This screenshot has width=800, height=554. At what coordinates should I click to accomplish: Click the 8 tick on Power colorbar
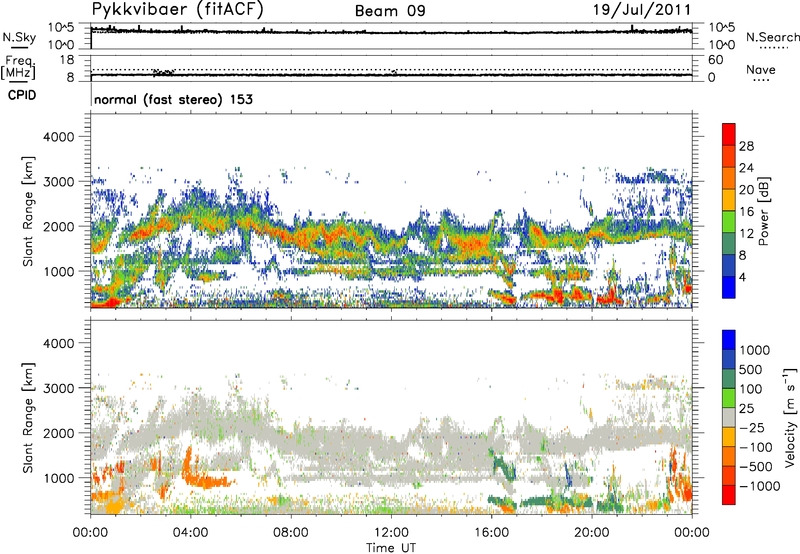point(743,256)
